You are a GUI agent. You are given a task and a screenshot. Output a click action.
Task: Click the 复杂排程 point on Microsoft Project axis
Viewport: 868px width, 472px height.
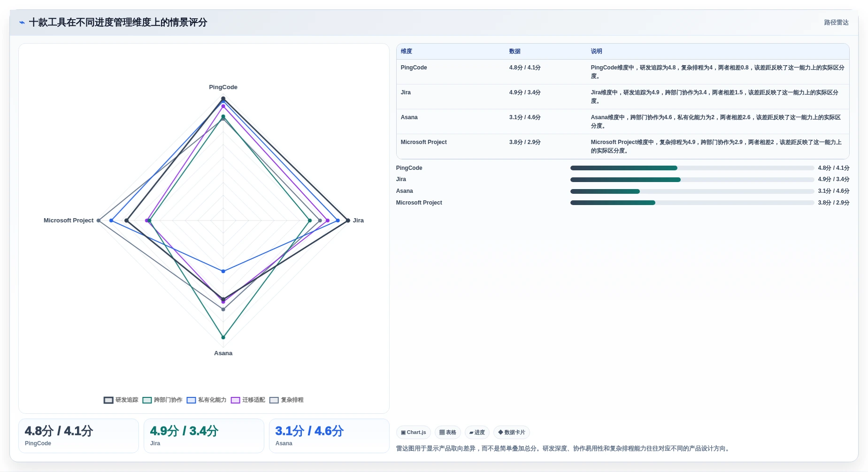98,221
